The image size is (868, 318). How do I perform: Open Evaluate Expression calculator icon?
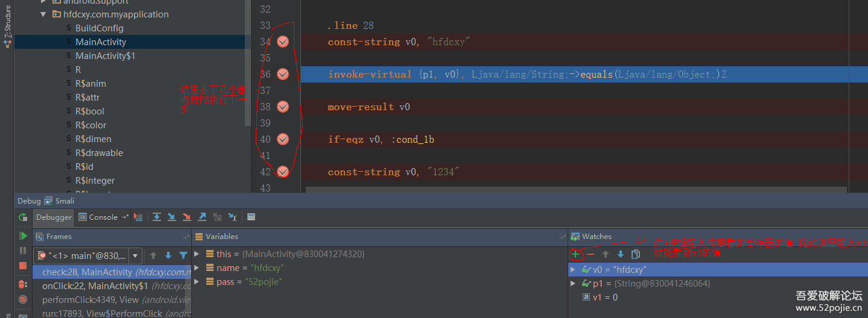coord(252,217)
